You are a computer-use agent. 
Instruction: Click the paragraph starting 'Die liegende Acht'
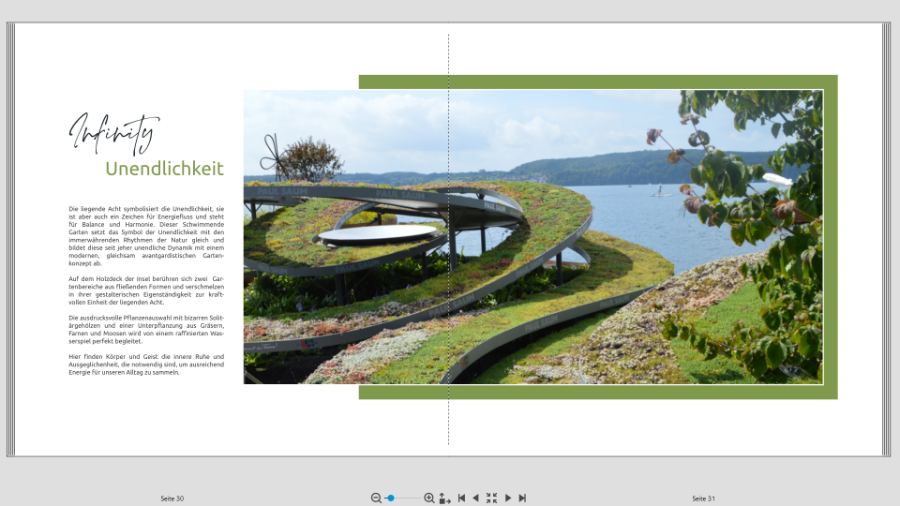[146, 236]
